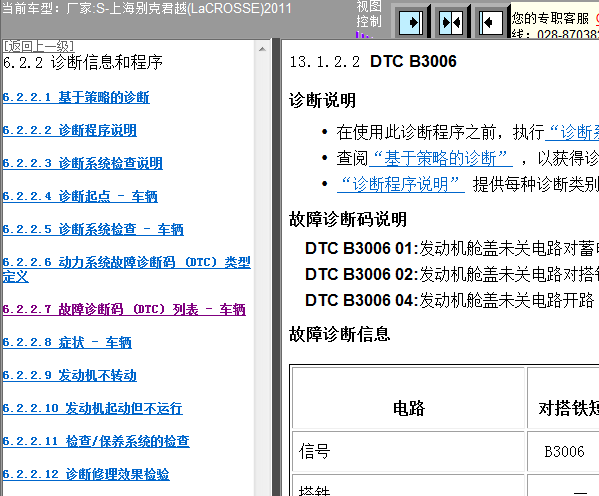This screenshot has height=496, width=599.
Task: Click the center-split view control icon
Action: (x=451, y=23)
